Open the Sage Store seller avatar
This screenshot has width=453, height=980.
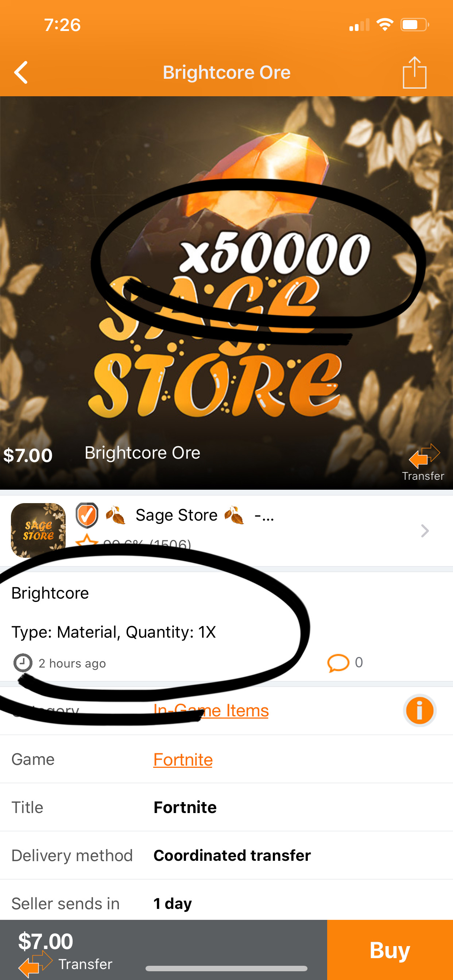[38, 530]
